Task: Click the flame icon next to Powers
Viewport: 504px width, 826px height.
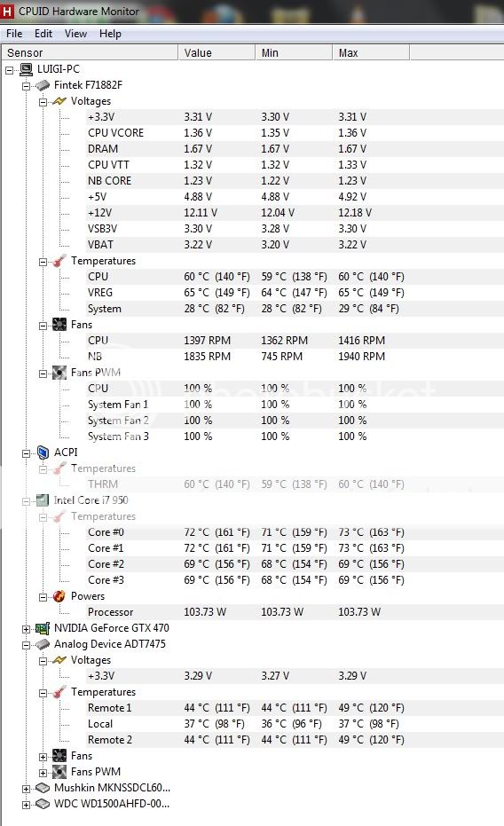Action: 59,596
